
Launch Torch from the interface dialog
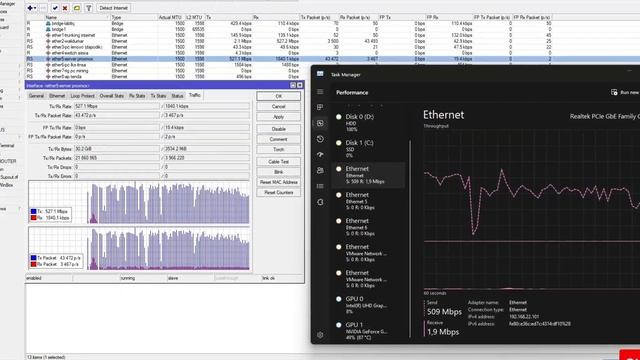coord(278,149)
